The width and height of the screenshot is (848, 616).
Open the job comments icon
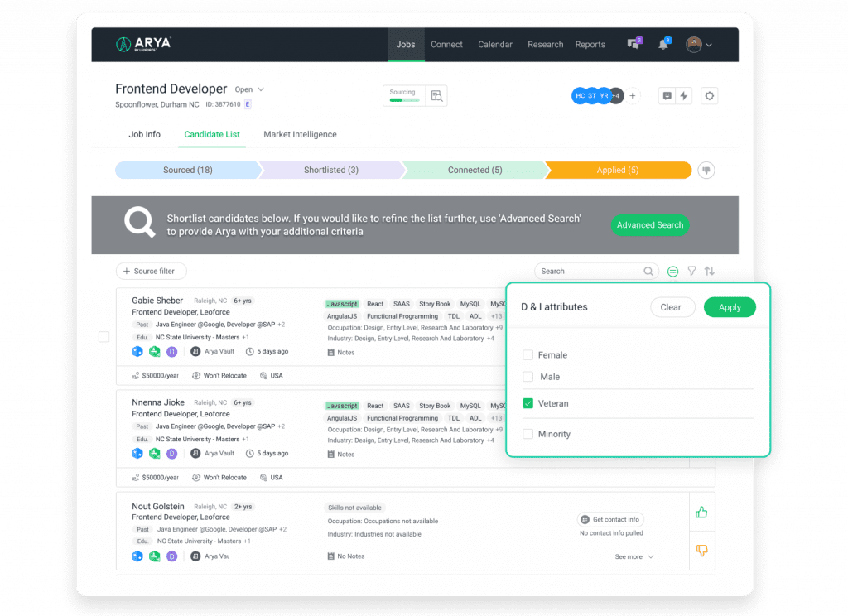click(667, 96)
